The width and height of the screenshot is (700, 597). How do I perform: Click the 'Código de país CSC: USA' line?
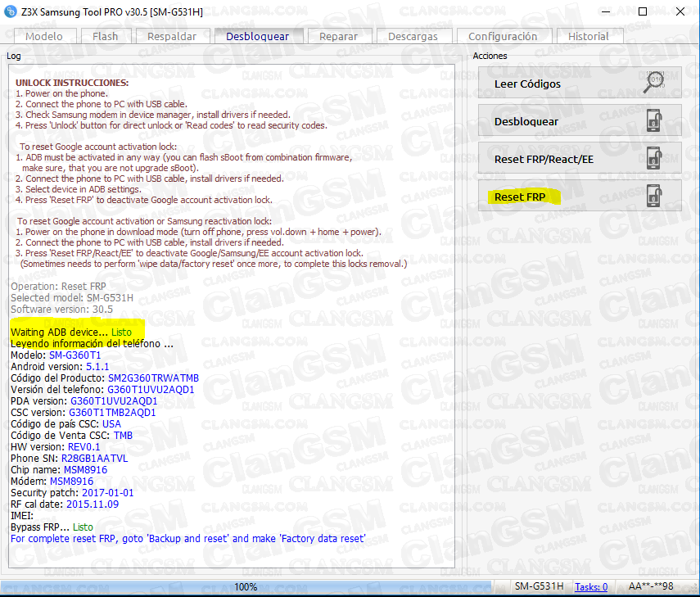[65, 423]
